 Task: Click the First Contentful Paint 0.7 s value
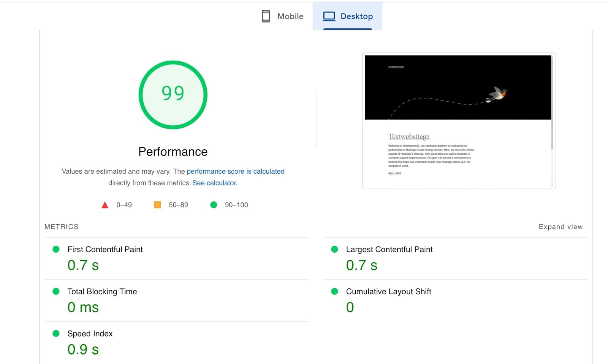click(83, 265)
